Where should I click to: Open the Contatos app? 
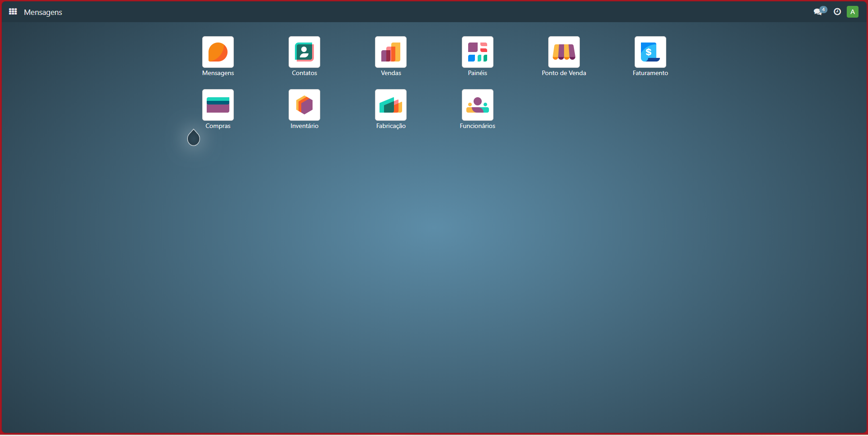click(304, 52)
